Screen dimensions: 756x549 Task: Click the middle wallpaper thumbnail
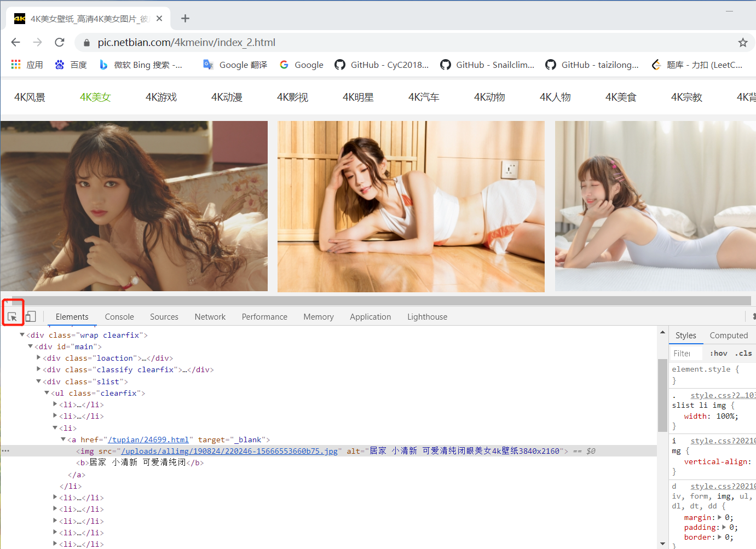(x=411, y=206)
